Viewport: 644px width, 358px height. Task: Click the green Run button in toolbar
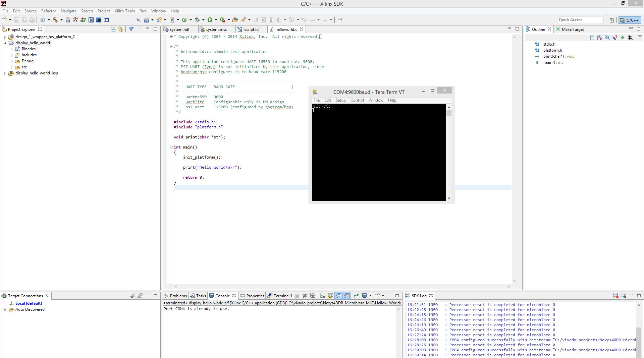pos(210,20)
